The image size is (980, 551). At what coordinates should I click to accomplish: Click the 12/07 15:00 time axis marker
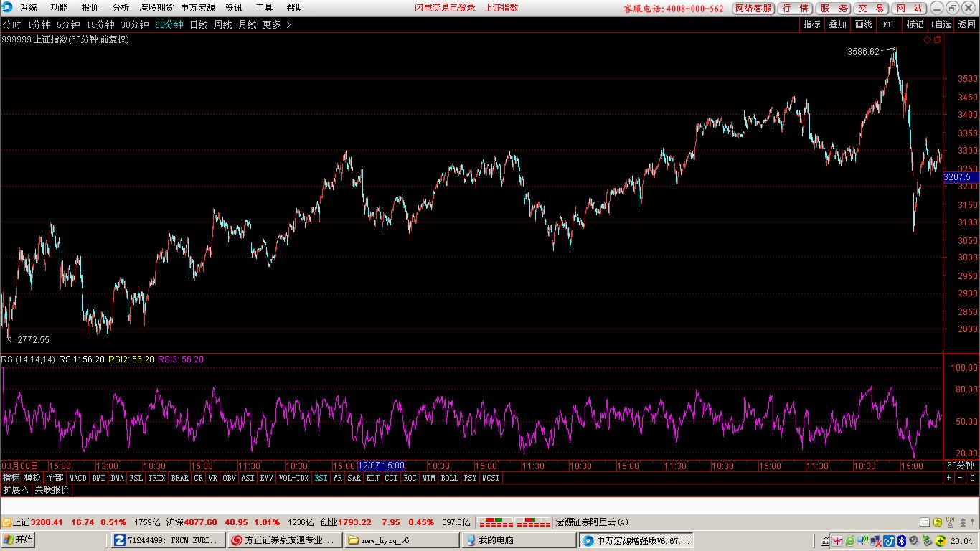382,466
